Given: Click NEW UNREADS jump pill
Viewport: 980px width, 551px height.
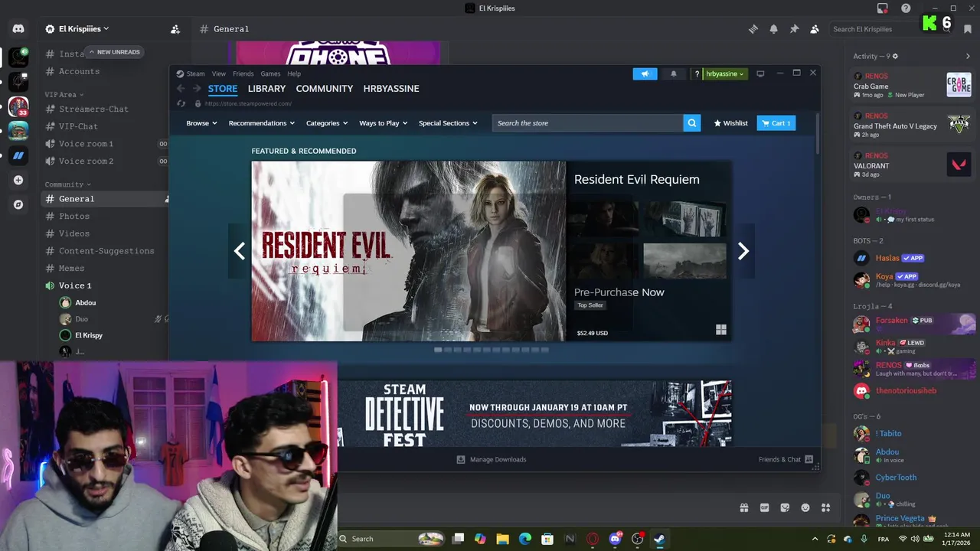Looking at the screenshot, I should (x=114, y=52).
